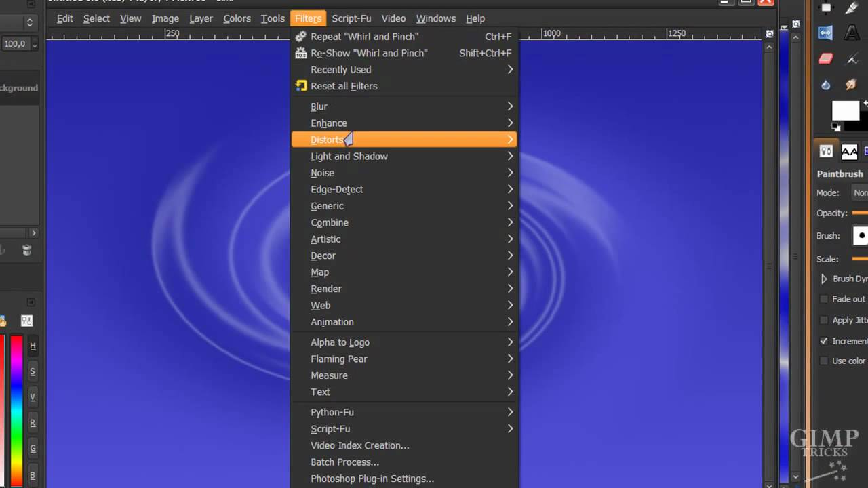Open the paintbrush Mode dropdown
Screen dimensions: 868x488
tap(860, 192)
